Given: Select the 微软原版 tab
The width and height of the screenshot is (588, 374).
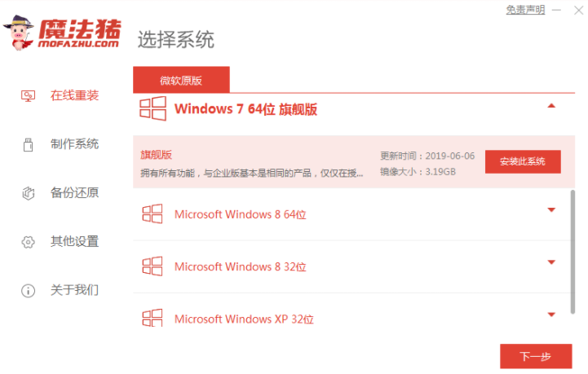Looking at the screenshot, I should (181, 80).
